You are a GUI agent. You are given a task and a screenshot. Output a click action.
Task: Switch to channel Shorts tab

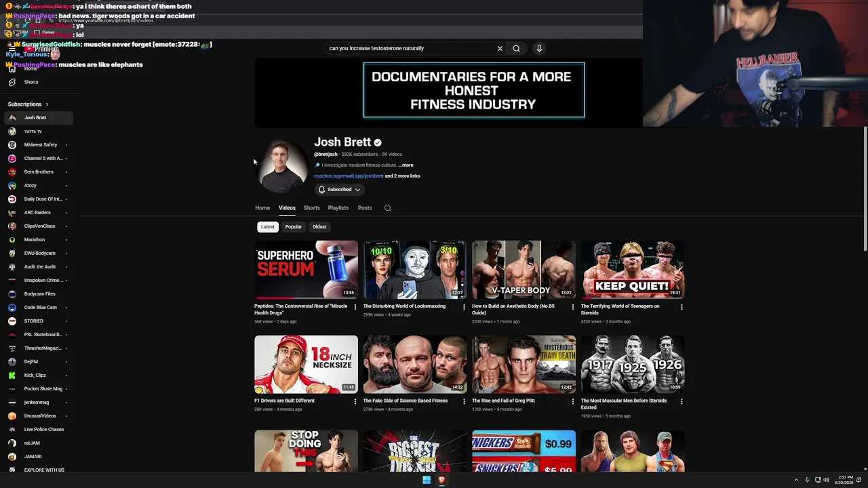[x=312, y=208]
